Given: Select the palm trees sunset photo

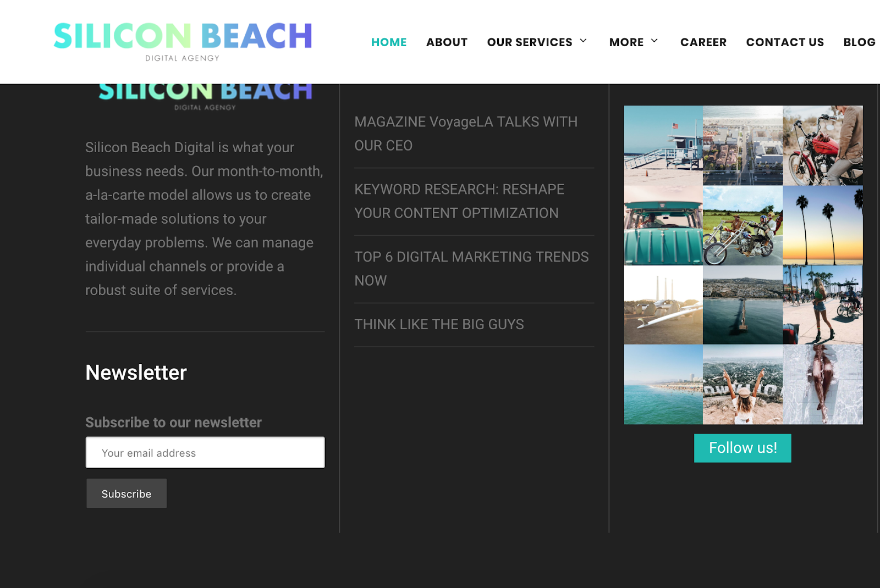Looking at the screenshot, I should point(823,225).
